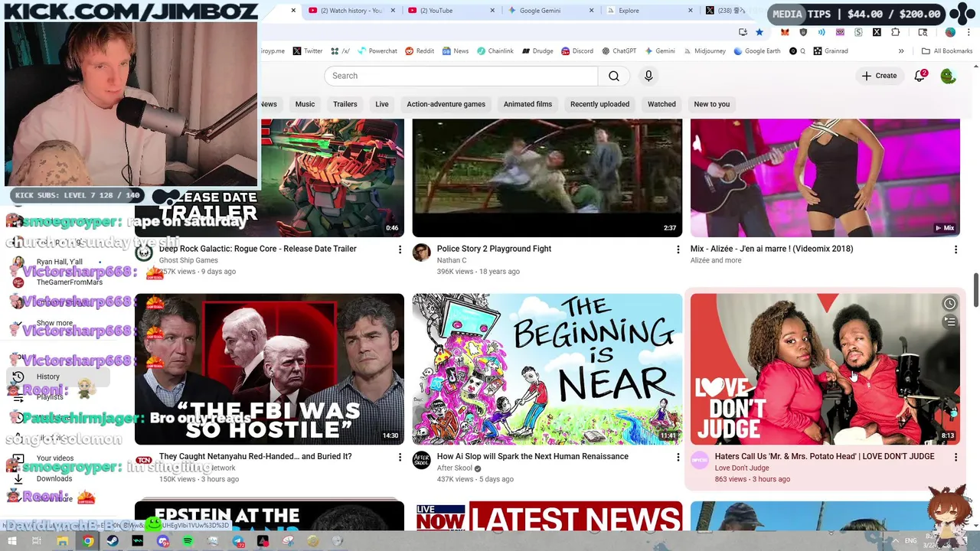Select the Music filter chip
Screen dimensions: 980x551
click(305, 104)
